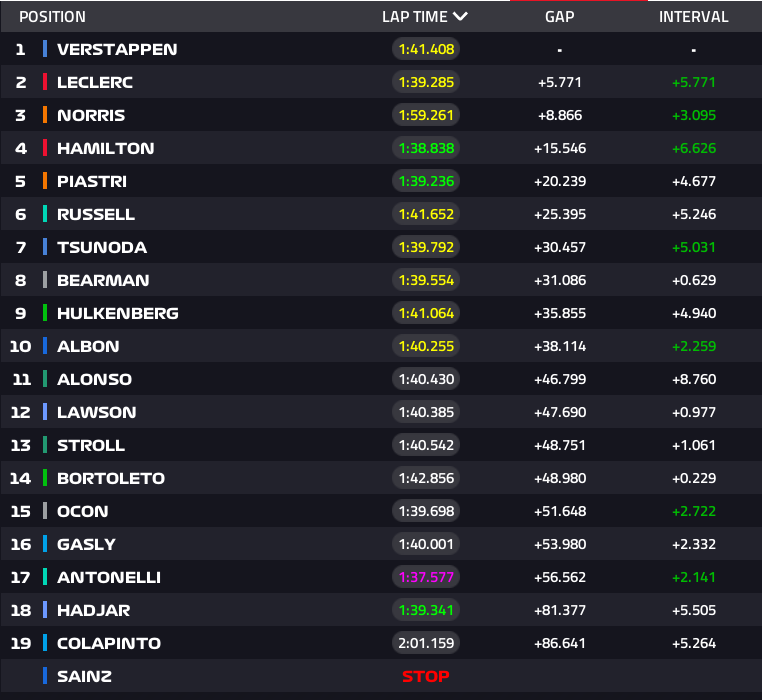Click Colapinto's 2:01.159 lap time badge
Viewport: 762px width, 700px height.
click(426, 643)
